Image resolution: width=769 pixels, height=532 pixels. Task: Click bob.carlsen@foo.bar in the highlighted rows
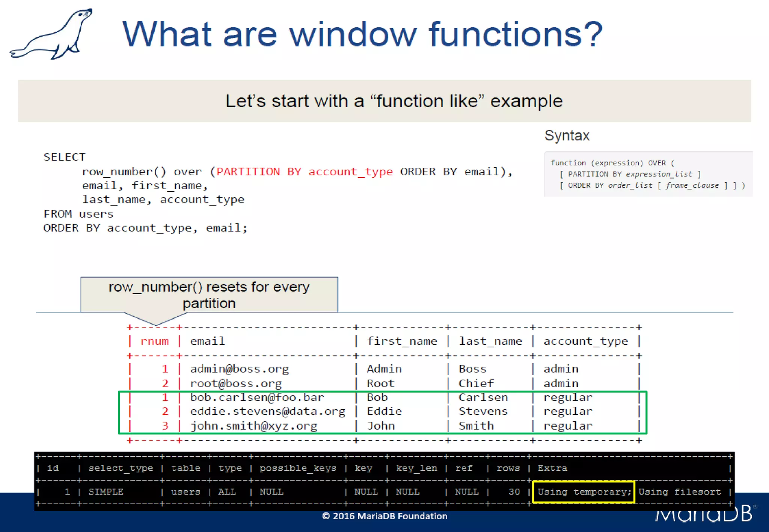coord(257,397)
